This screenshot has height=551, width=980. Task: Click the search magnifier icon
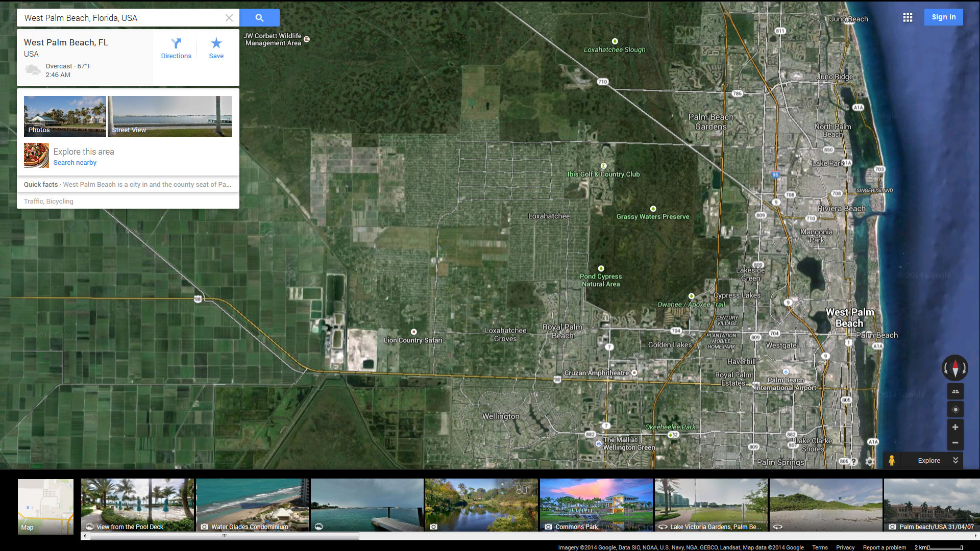(x=259, y=17)
